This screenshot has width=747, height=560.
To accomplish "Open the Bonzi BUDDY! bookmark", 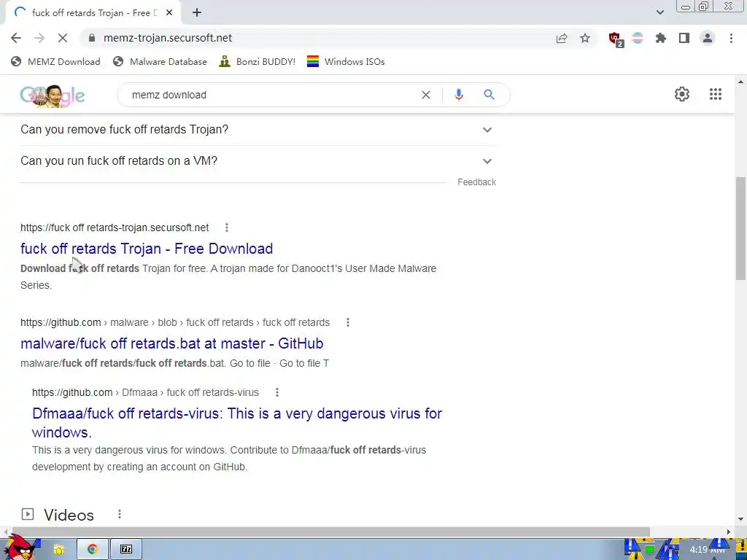I will pos(258,61).
